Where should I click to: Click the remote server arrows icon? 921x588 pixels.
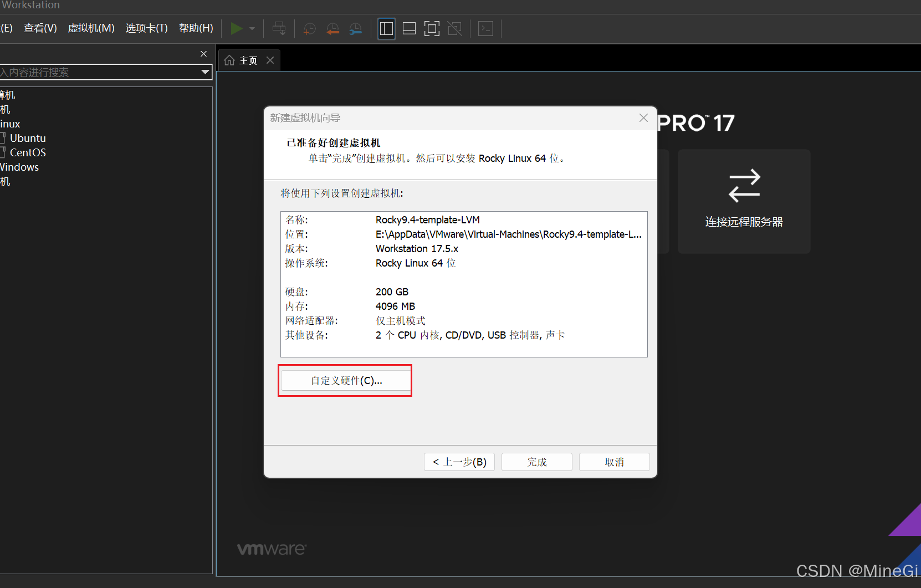(x=744, y=186)
